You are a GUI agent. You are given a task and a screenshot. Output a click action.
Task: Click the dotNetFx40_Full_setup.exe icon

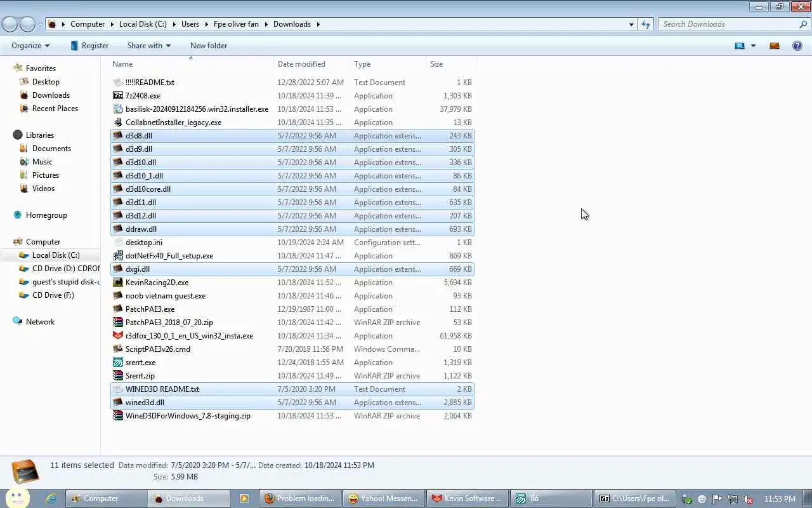[x=118, y=256]
